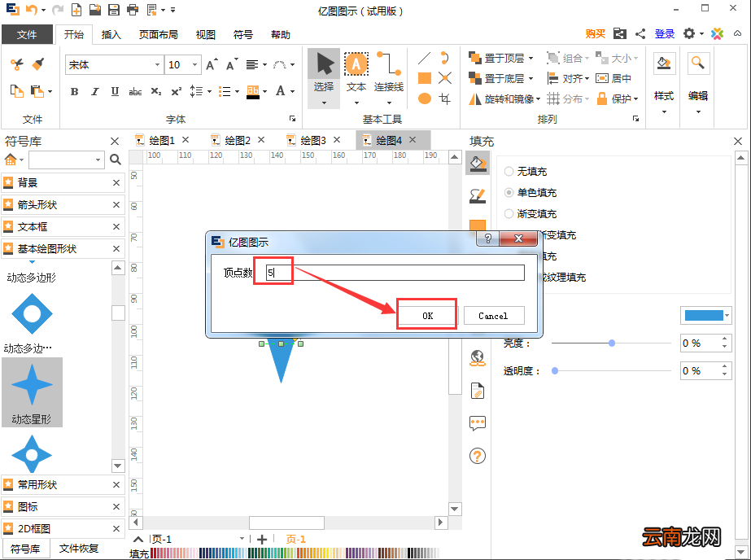Open the fill color dropdown in panel
Screen dimensions: 751x560
727,315
